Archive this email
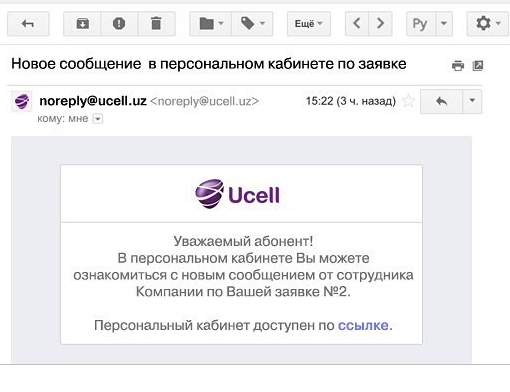Image resolution: width=510 pixels, height=392 pixels. tap(82, 24)
